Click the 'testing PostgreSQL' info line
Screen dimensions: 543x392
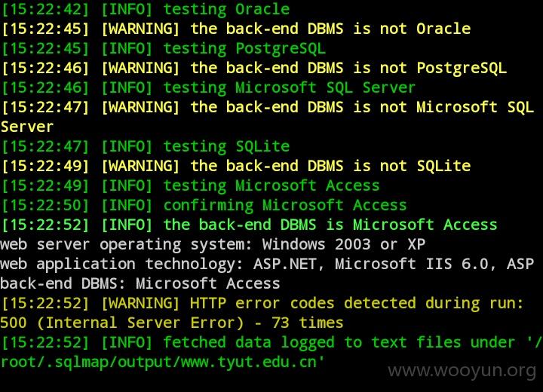164,48
